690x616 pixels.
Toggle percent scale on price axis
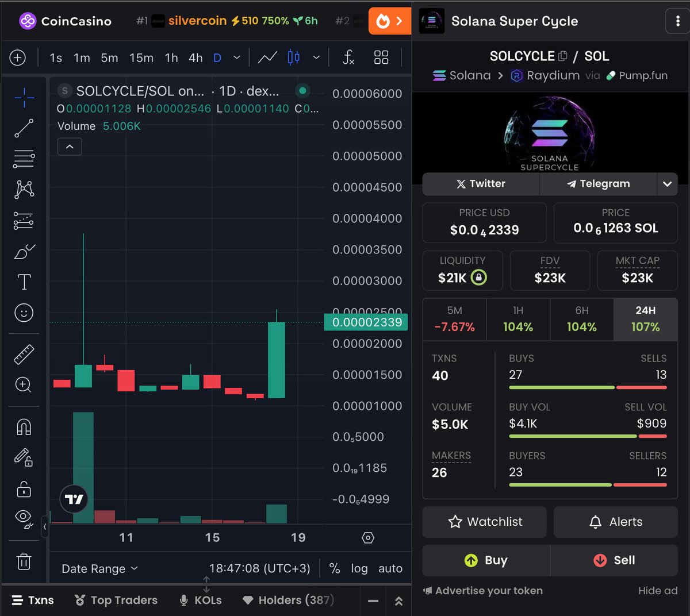(x=335, y=568)
